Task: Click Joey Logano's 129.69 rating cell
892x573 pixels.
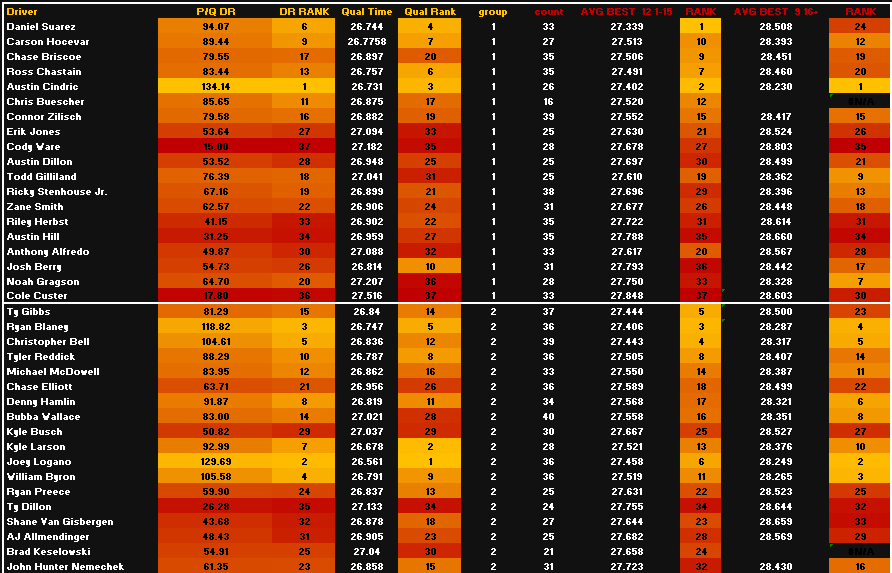Action: [x=216, y=461]
